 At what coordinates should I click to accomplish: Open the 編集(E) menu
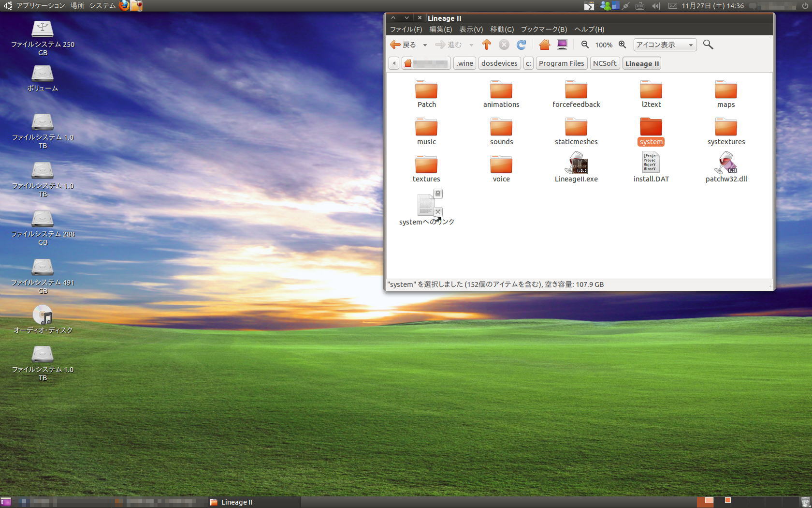[x=440, y=29]
